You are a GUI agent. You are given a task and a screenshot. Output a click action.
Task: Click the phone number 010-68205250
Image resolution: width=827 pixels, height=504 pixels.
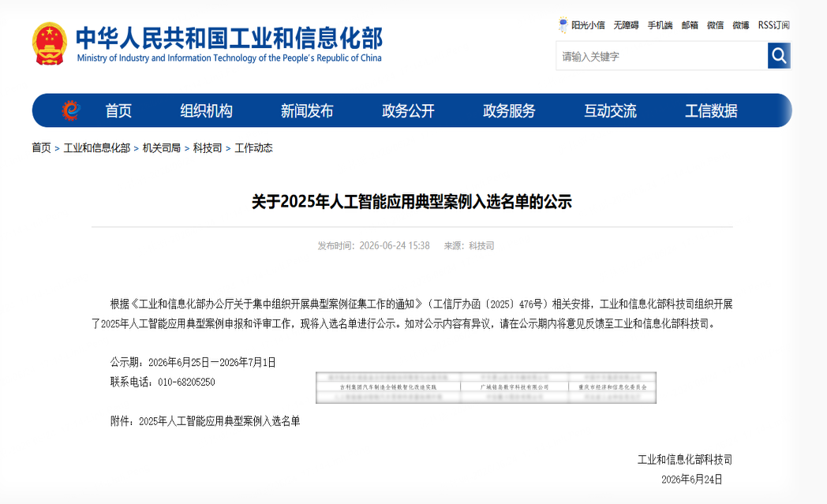click(x=186, y=383)
